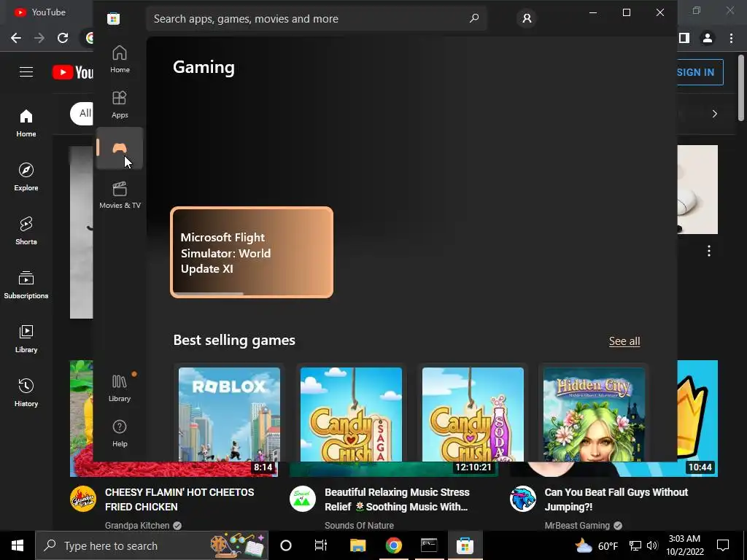Open Microsoft Flight Simulator World Update XI card
The height and width of the screenshot is (560, 747).
[252, 252]
